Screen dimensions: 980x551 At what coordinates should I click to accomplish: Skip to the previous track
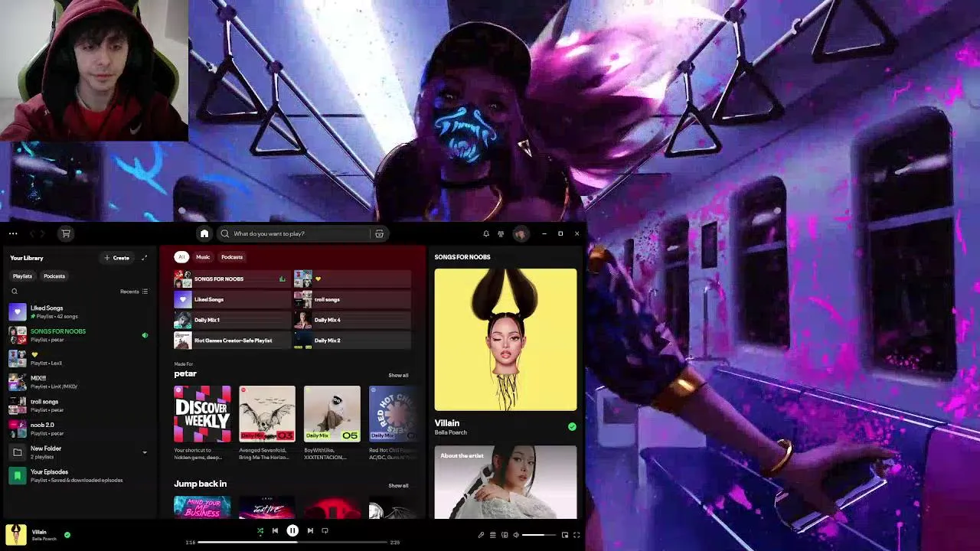[x=276, y=530]
